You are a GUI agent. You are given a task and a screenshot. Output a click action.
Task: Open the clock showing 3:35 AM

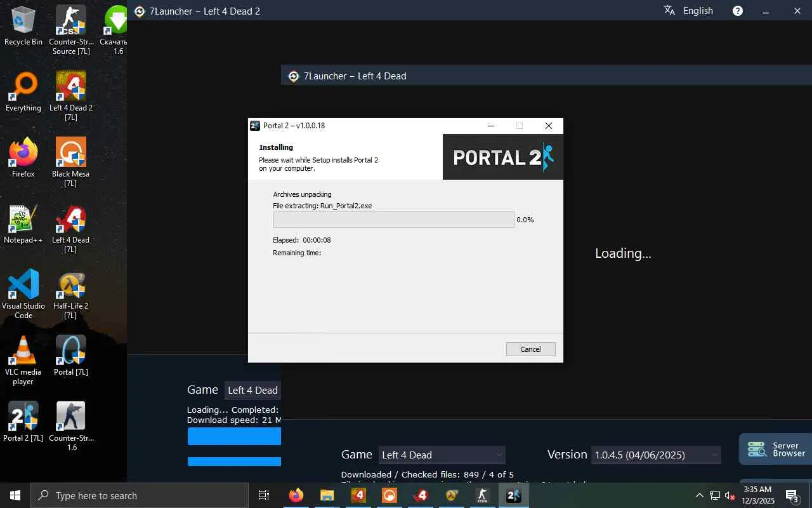(758, 495)
